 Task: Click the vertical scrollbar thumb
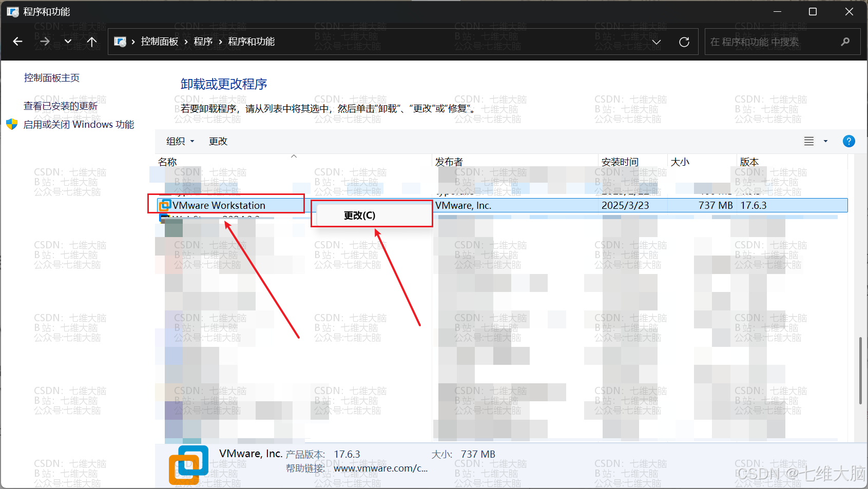[861, 371]
